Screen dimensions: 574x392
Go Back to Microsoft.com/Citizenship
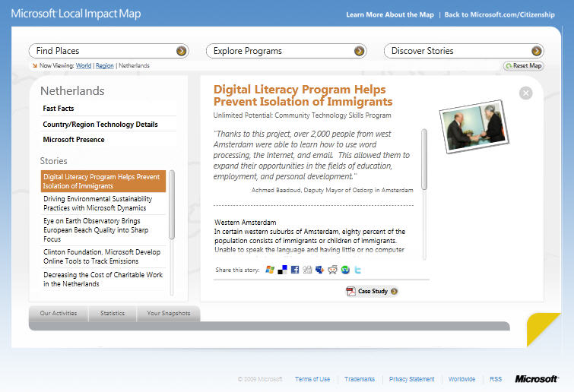[499, 14]
